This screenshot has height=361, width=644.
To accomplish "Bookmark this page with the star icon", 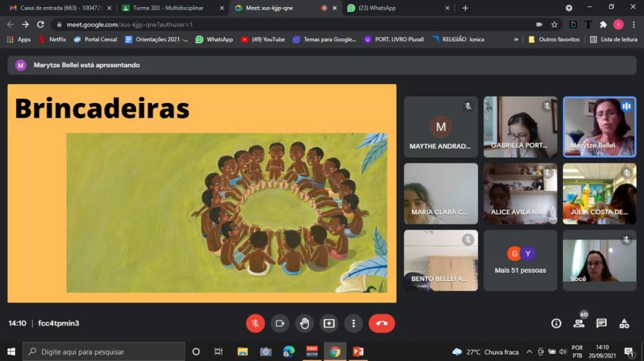I will click(x=554, y=24).
